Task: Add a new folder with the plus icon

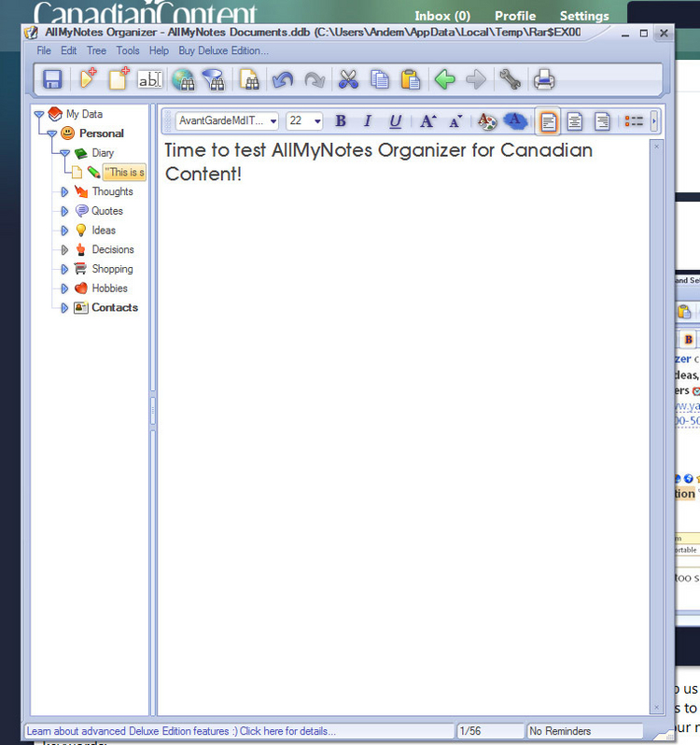Action: [x=88, y=78]
